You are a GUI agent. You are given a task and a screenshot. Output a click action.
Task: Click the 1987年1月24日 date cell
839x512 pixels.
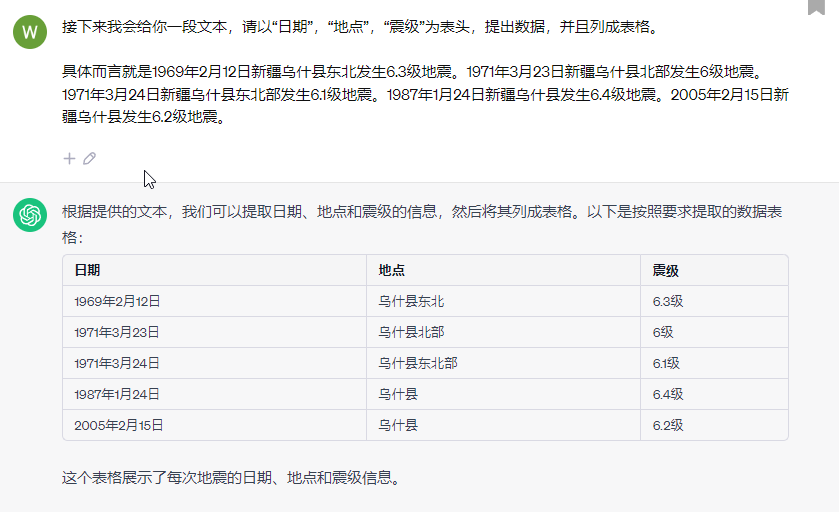[x=117, y=395]
